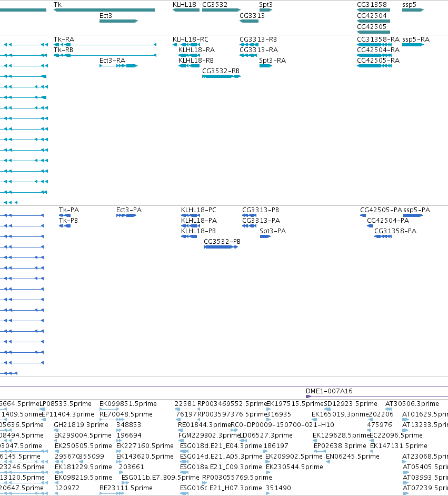Click the Spt3 gene label
Viewport: 448px width, 496px height.
click(265, 4)
